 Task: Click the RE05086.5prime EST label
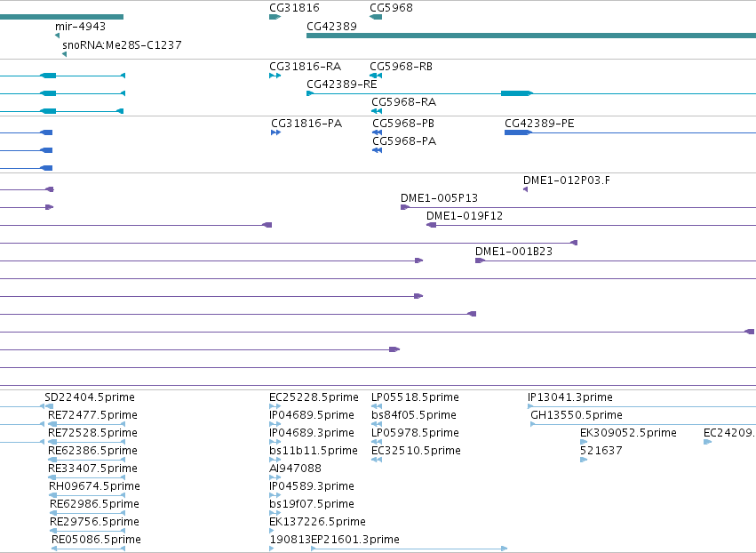(x=96, y=541)
